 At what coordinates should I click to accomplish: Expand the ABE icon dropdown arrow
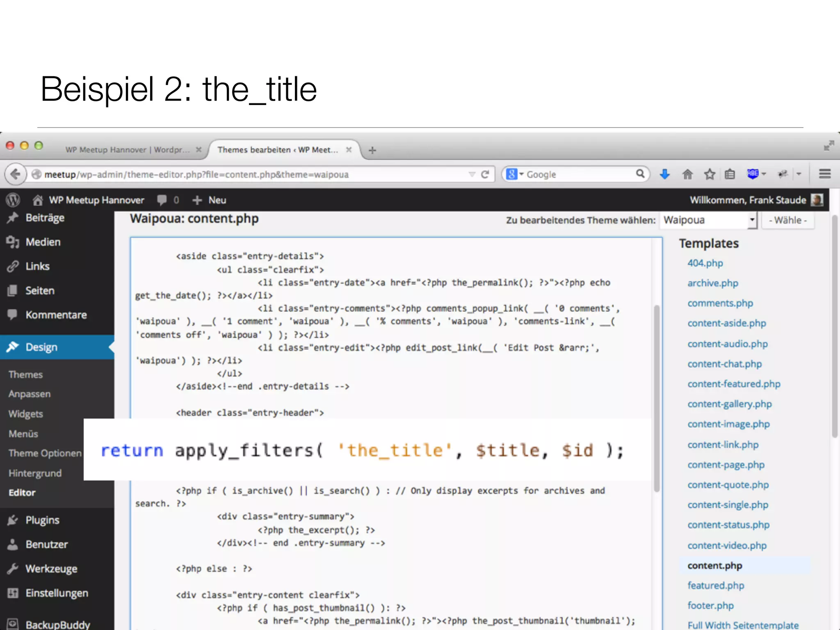[x=764, y=174]
